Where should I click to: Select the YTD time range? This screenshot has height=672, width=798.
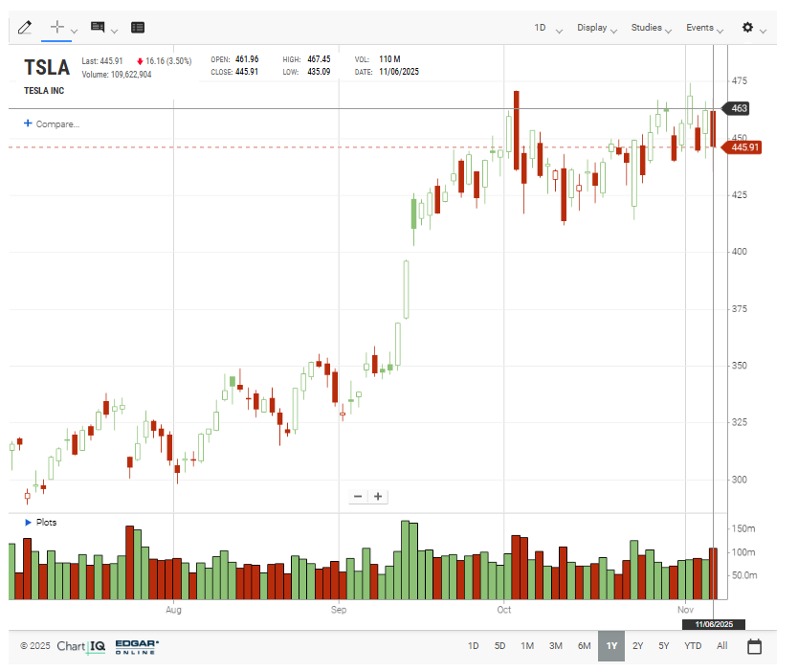pos(693,646)
